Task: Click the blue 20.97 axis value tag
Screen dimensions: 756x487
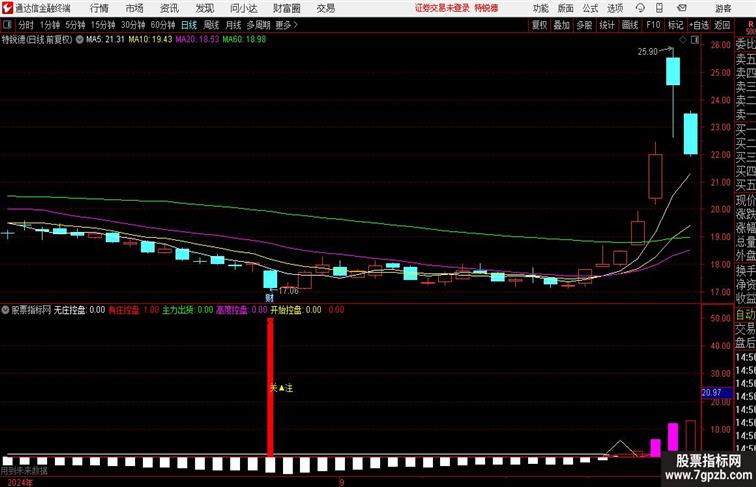Action: [x=716, y=393]
